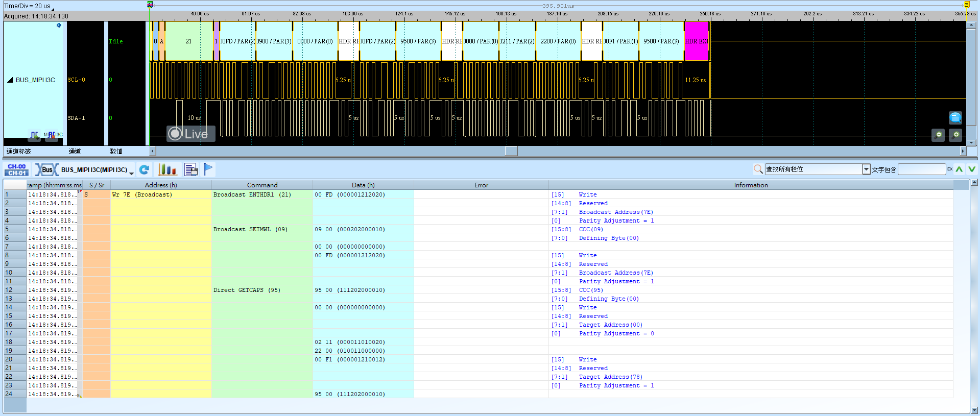Select the Direct GETCAPS (95) command cell
980x416 pixels.
(262, 290)
